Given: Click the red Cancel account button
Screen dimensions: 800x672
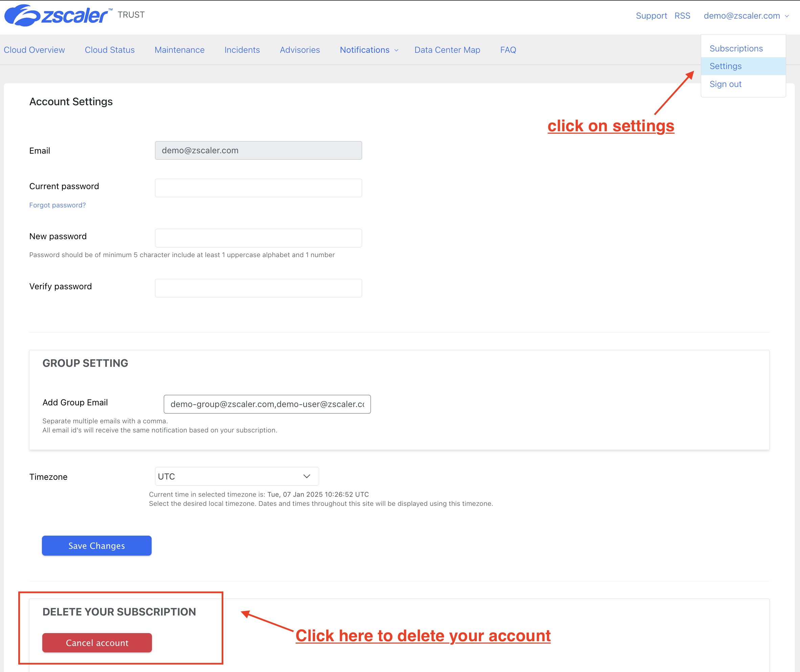Looking at the screenshot, I should (x=97, y=643).
